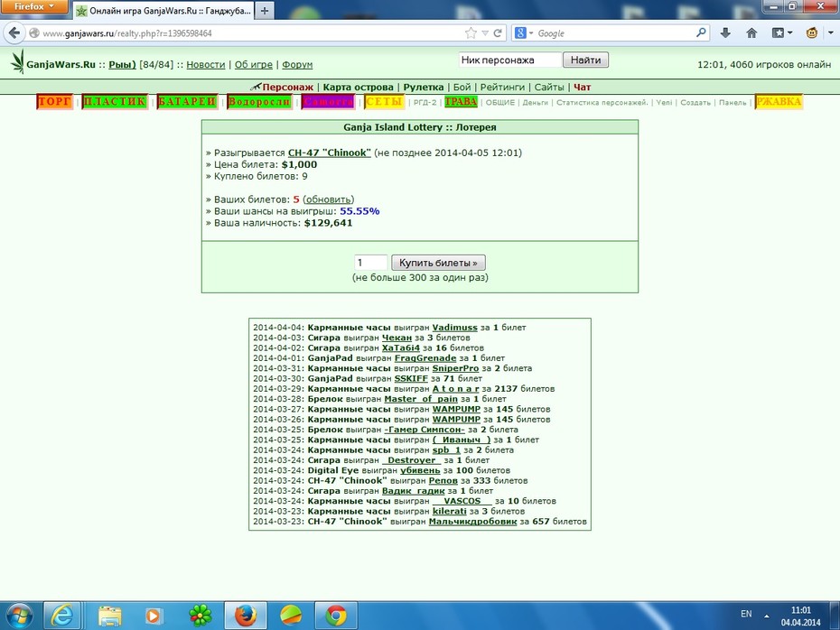Click the Водоросли green shortcut

[x=259, y=102]
